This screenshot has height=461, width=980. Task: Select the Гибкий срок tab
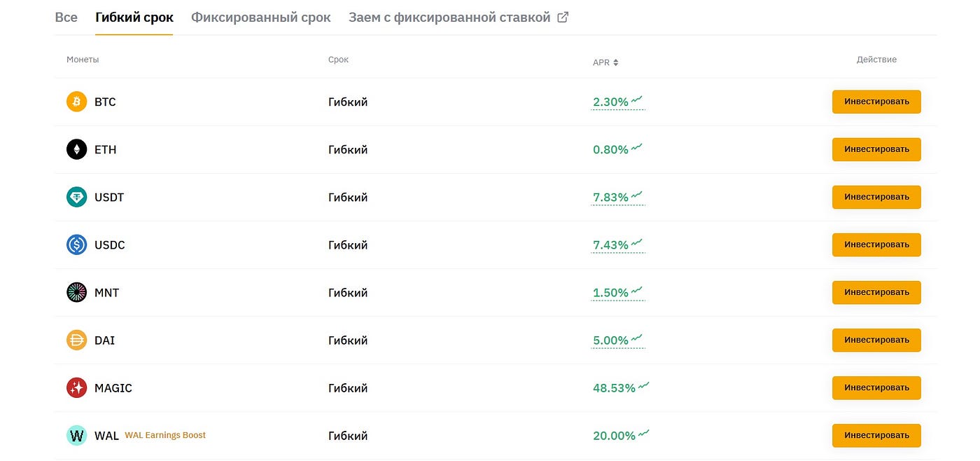pyautogui.click(x=134, y=17)
